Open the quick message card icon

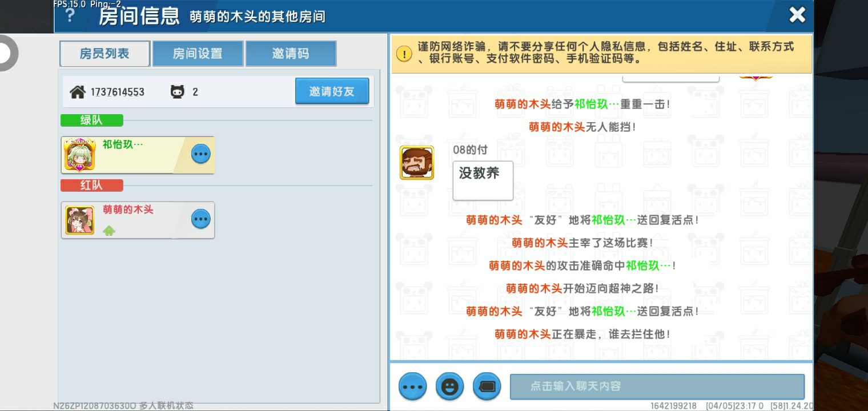[487, 386]
